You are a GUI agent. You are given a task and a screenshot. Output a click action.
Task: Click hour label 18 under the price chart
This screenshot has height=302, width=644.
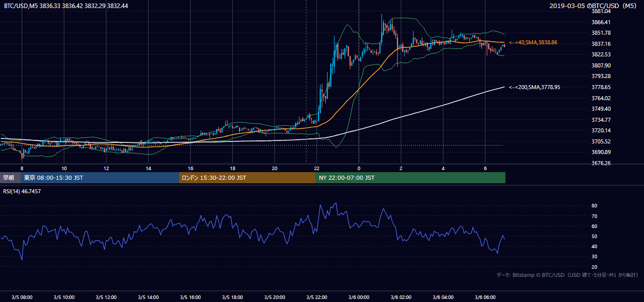click(x=232, y=168)
